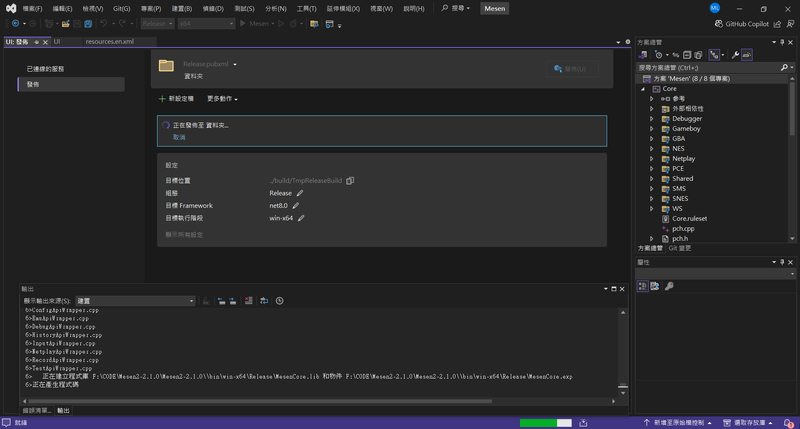Edit the net8.0 framework pencil icon
800x429 pixels.
tap(295, 206)
